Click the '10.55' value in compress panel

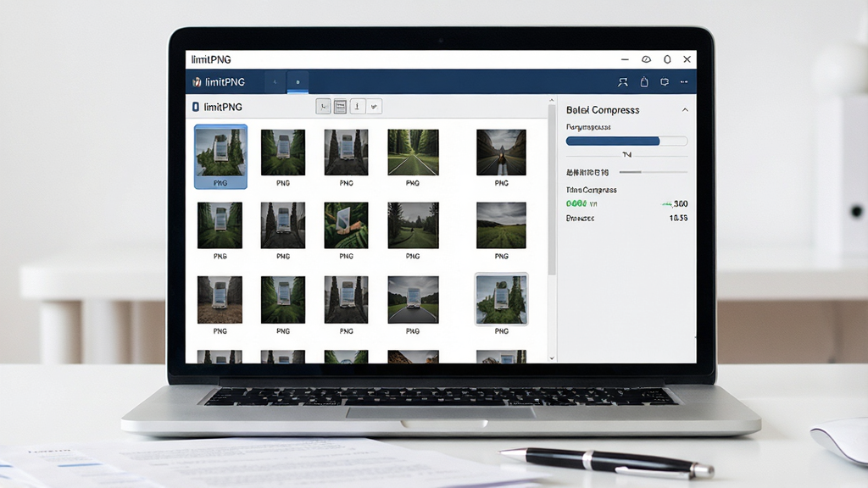click(x=678, y=218)
